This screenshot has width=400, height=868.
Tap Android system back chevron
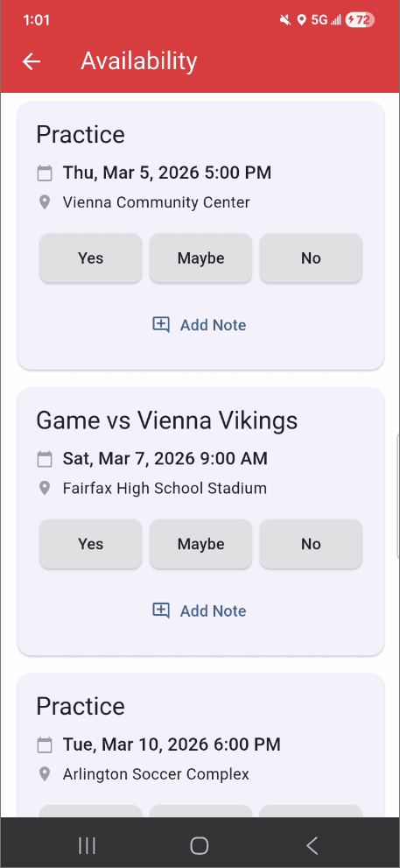pos(312,845)
